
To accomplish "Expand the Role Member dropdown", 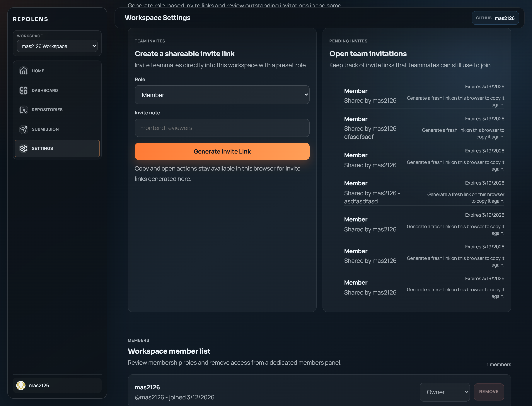I will [x=222, y=95].
